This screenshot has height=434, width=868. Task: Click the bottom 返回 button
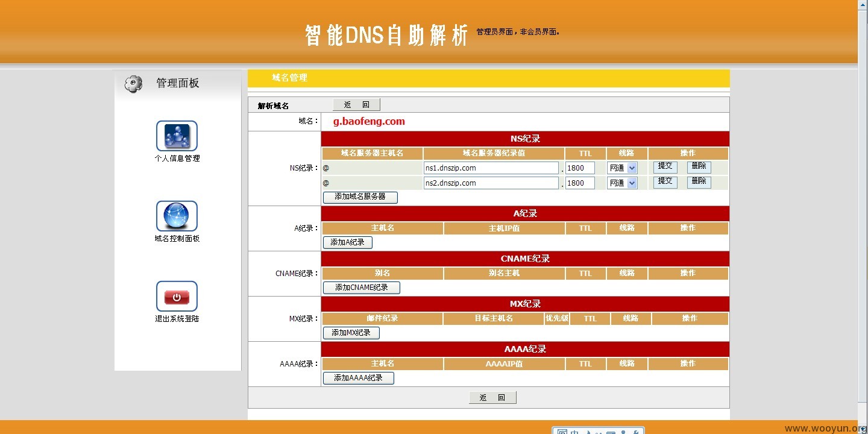[492, 398]
